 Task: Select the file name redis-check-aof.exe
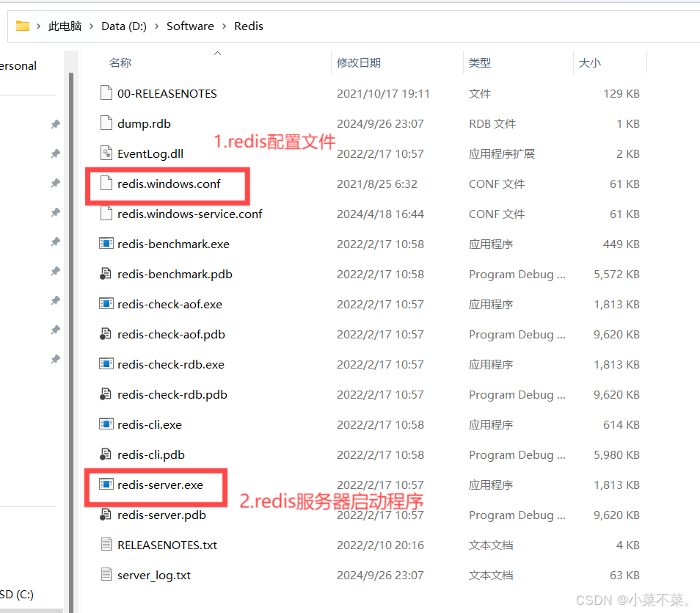pyautogui.click(x=169, y=304)
